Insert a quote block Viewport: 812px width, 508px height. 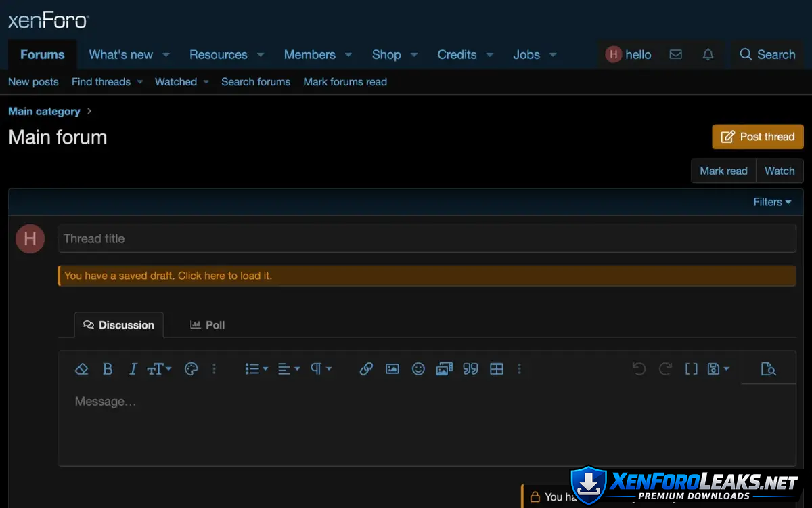click(x=470, y=369)
